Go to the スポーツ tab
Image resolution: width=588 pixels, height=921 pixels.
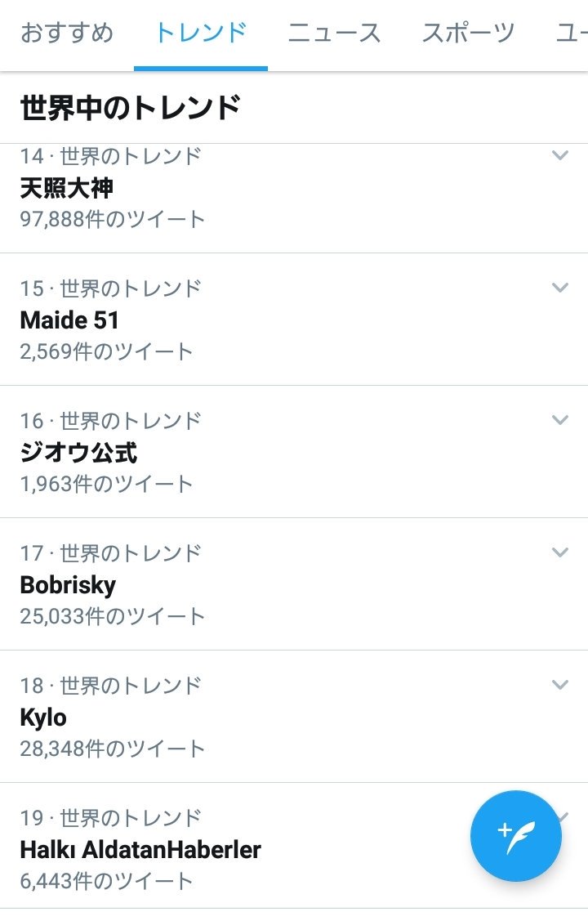coord(469,34)
